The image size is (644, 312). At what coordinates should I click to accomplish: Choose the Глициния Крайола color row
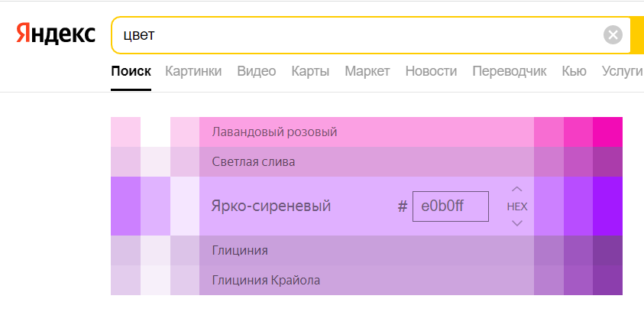click(367, 281)
